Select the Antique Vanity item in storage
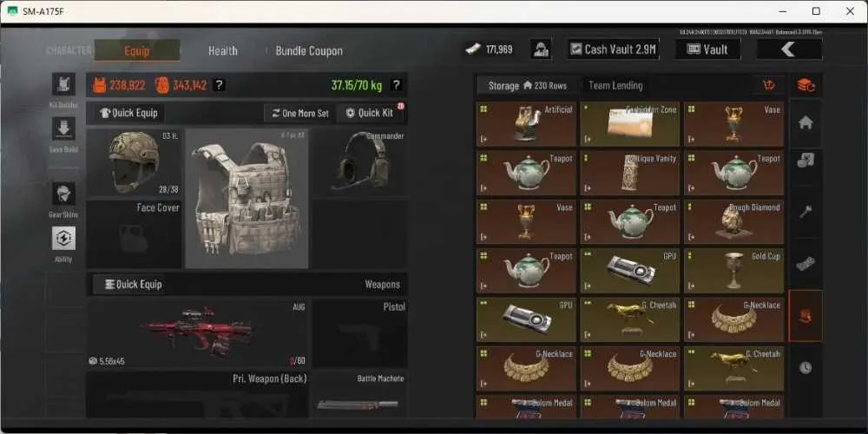This screenshot has width=868, height=434. click(x=630, y=174)
